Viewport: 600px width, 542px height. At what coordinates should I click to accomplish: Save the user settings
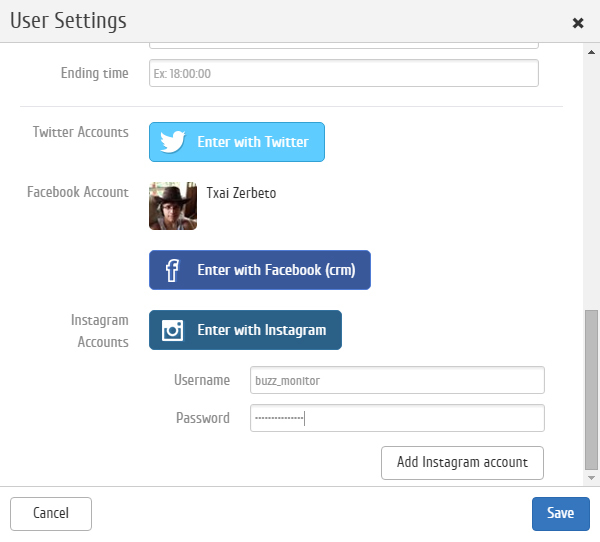click(x=560, y=513)
